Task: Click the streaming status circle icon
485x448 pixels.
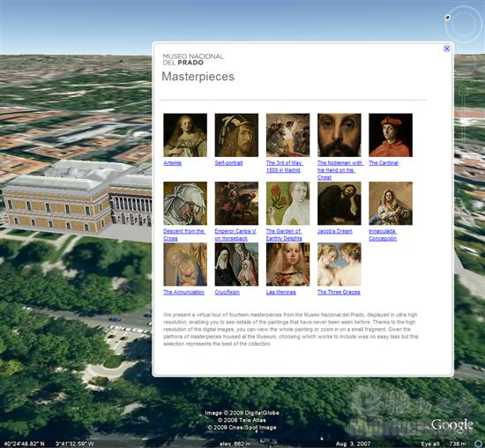Action: pyautogui.click(x=478, y=444)
